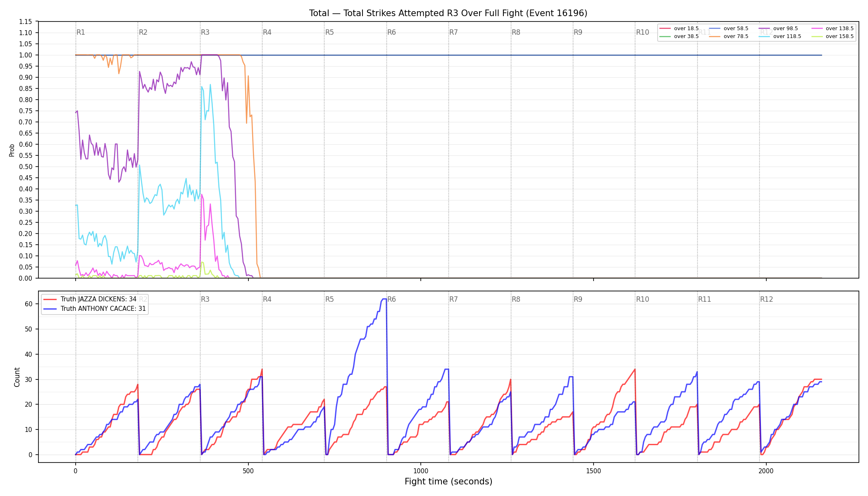
Task: Click the 40 tick on the Count axis
Action: (x=29, y=354)
